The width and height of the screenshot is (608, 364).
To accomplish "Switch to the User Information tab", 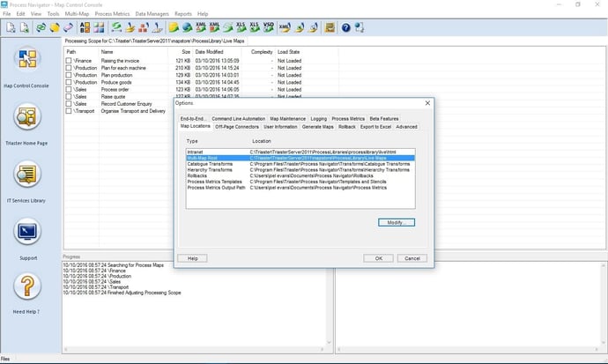I will click(x=280, y=127).
